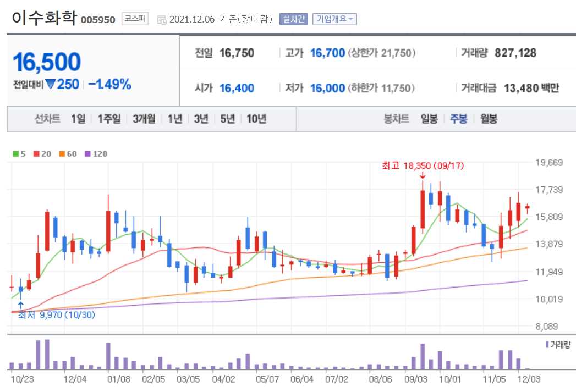The height and width of the screenshot is (392, 576).
Task: Click the stock code 005950
Action: click(98, 20)
